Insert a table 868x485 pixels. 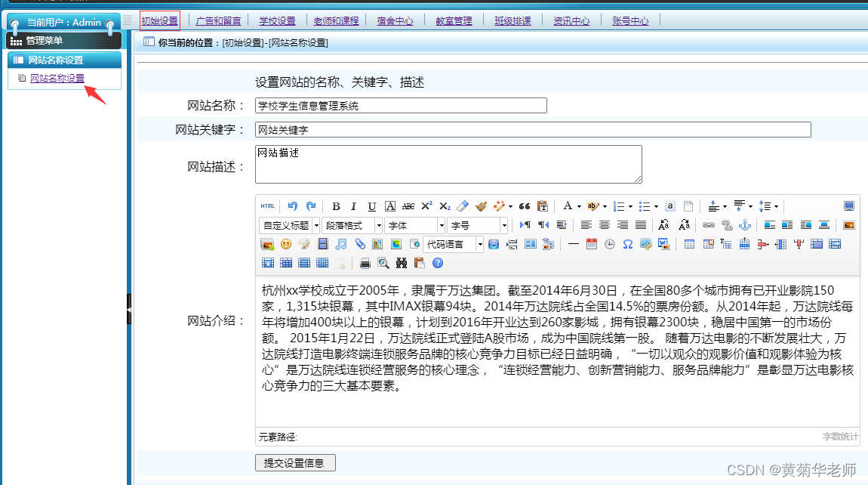click(689, 244)
